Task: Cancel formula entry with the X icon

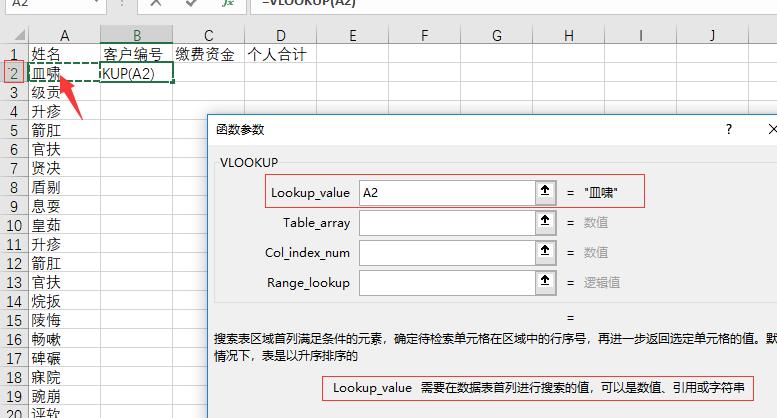Action: (x=156, y=3)
